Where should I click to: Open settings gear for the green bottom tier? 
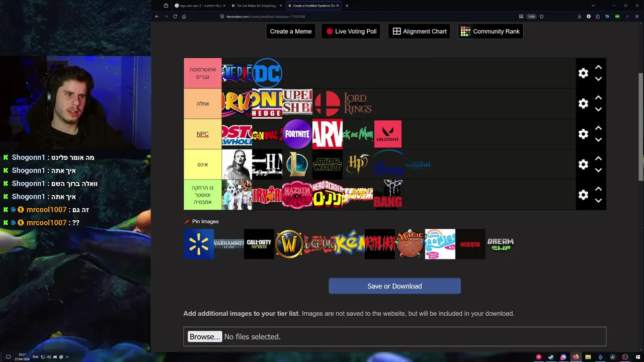(x=583, y=195)
